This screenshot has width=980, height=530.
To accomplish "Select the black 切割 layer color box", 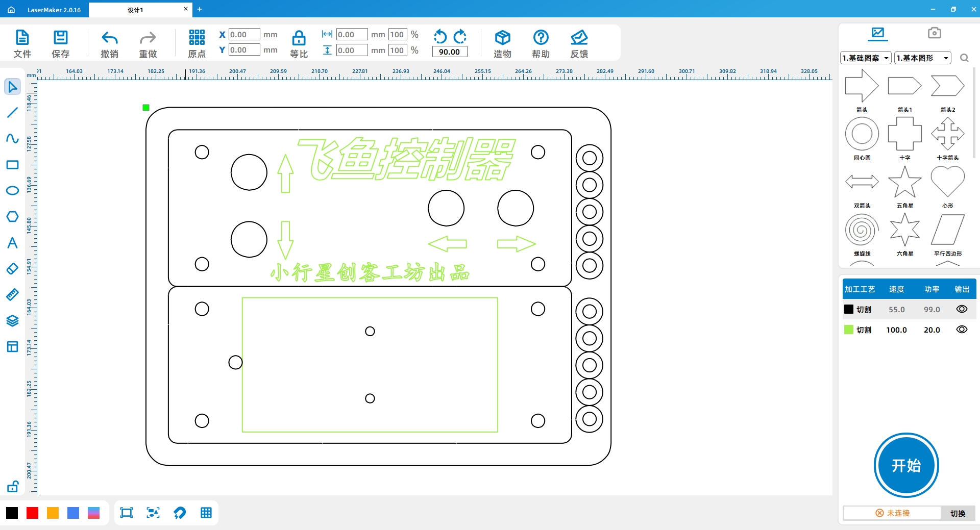I will (x=849, y=309).
